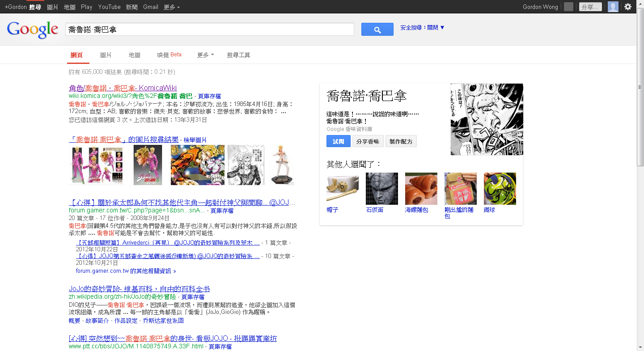Switch to the 地圖 maps tab
This screenshot has width=644, height=351.
[135, 55]
